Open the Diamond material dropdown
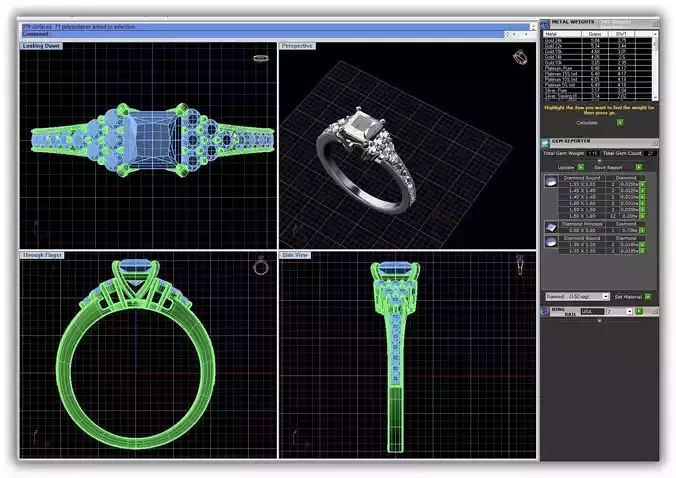This screenshot has width=676, height=478. pos(605,297)
